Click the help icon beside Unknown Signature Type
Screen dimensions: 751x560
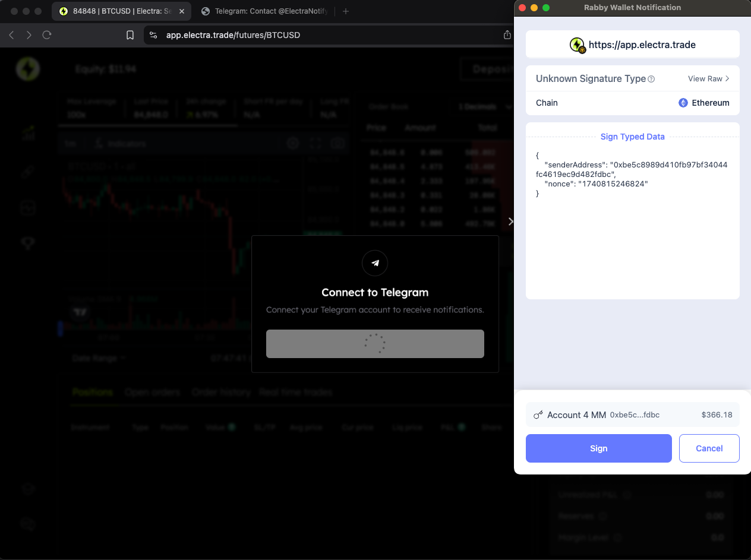(x=651, y=79)
